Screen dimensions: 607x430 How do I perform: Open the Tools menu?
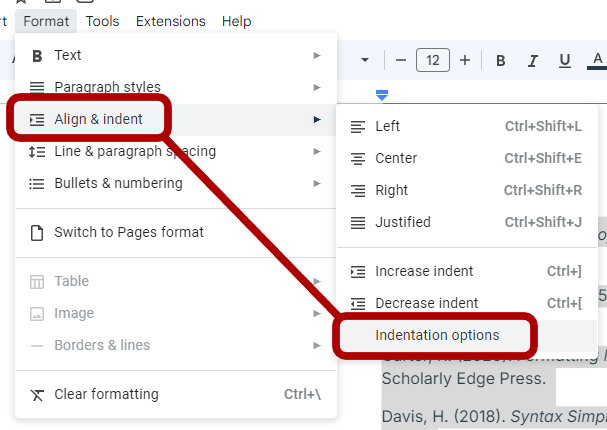(x=102, y=21)
